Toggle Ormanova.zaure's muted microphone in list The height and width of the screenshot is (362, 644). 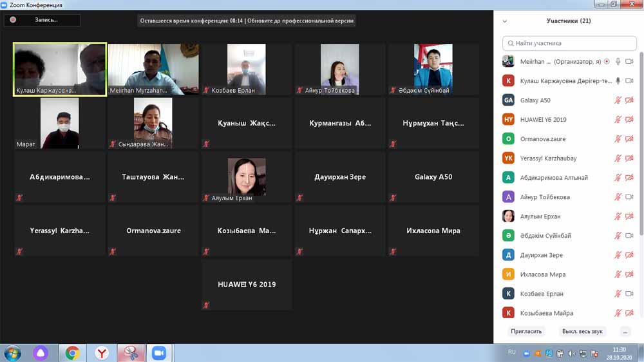[x=618, y=139]
